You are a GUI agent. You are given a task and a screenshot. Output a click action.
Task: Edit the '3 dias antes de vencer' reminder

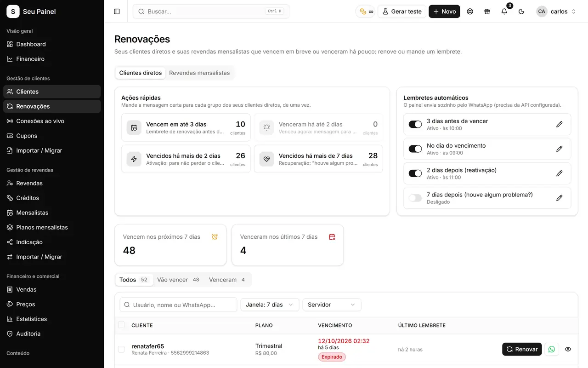pyautogui.click(x=559, y=124)
